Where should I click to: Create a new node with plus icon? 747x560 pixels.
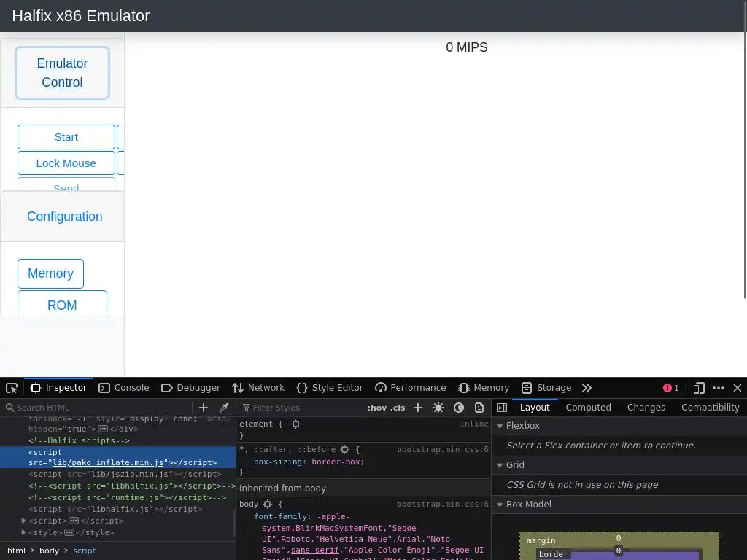[204, 408]
